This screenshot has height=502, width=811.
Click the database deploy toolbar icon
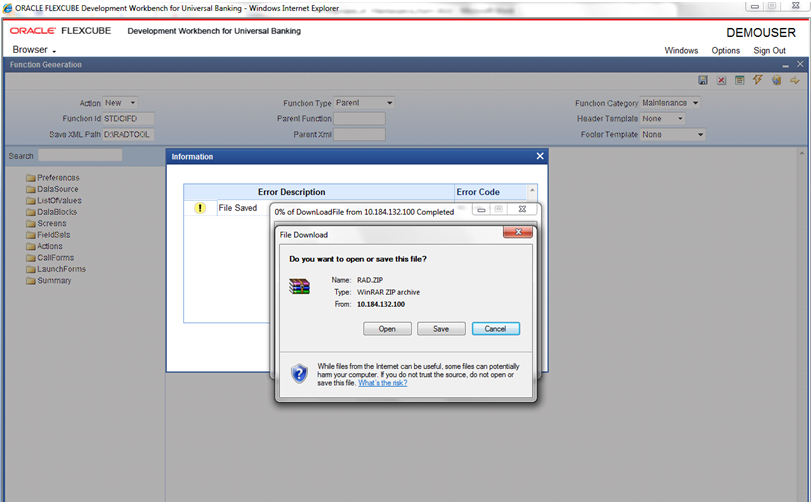tap(776, 80)
